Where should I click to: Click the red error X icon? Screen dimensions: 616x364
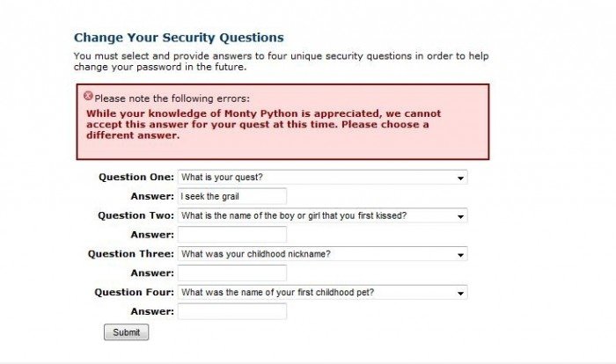(x=88, y=96)
